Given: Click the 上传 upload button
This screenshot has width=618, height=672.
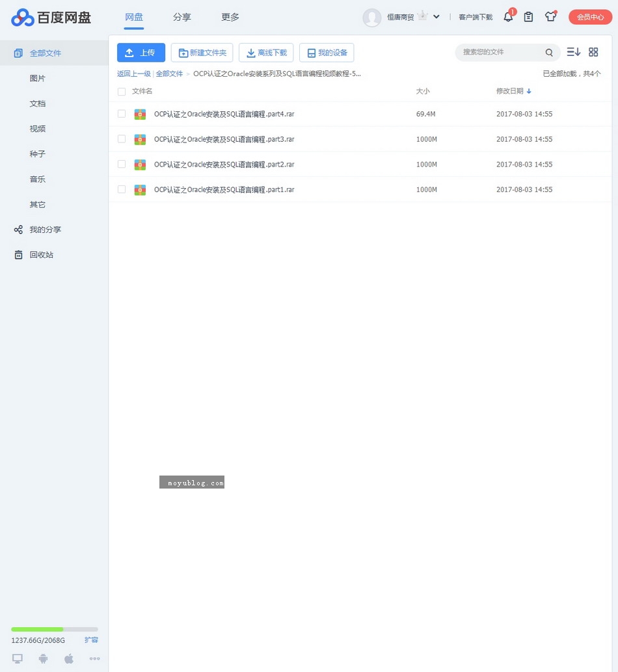Looking at the screenshot, I should [x=141, y=53].
